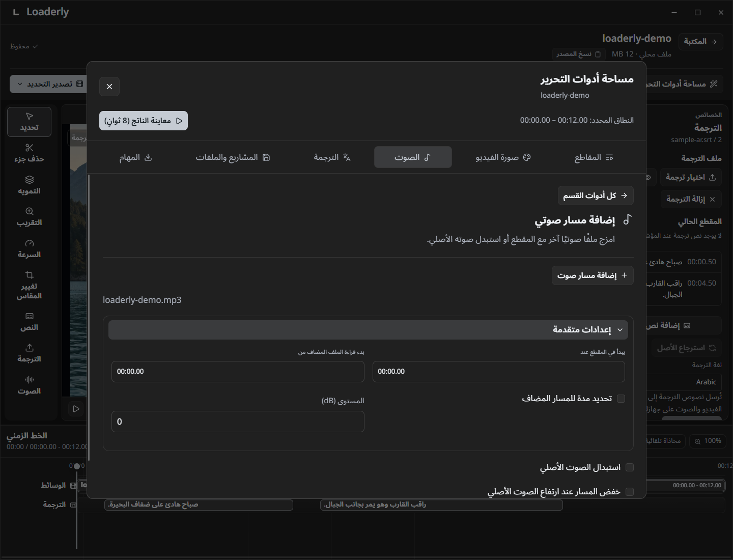This screenshot has height=560, width=733.
Task: Click the loaderly-demo.mp3 file name
Action: click(x=142, y=300)
